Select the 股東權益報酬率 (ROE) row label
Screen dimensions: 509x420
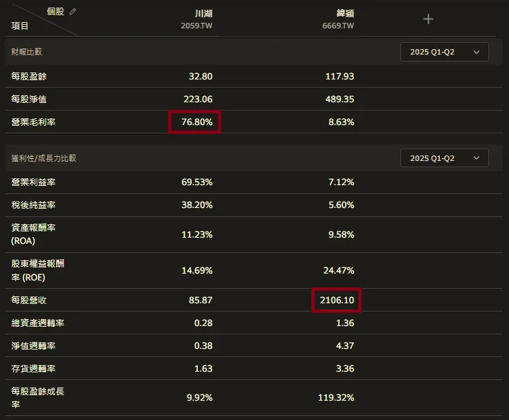click(x=38, y=270)
